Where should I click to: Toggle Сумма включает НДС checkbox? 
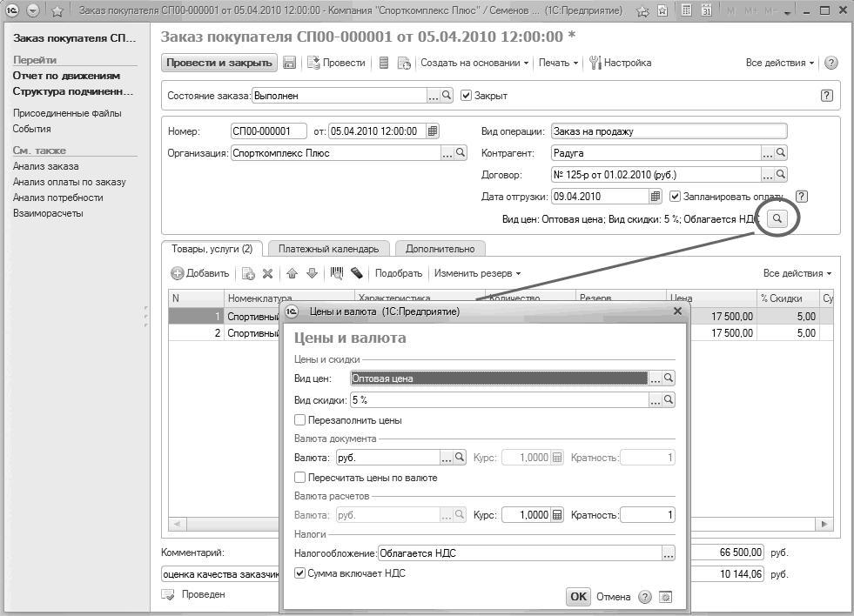[x=299, y=573]
